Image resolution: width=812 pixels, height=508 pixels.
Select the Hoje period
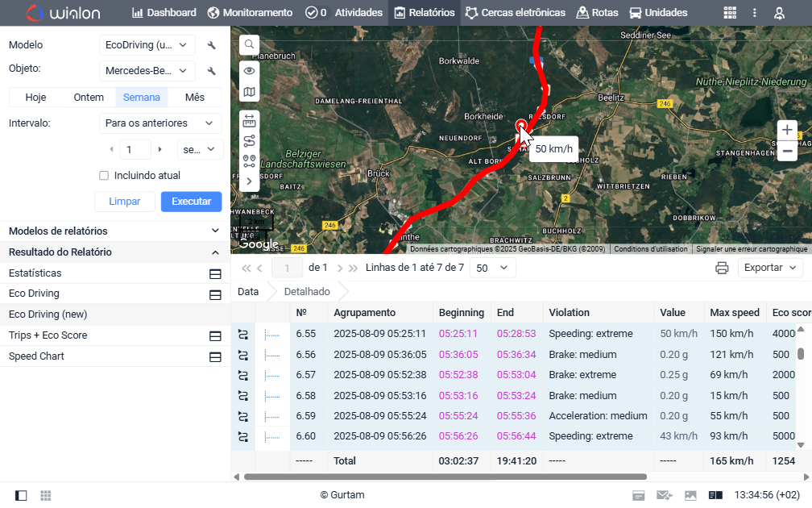coord(35,98)
